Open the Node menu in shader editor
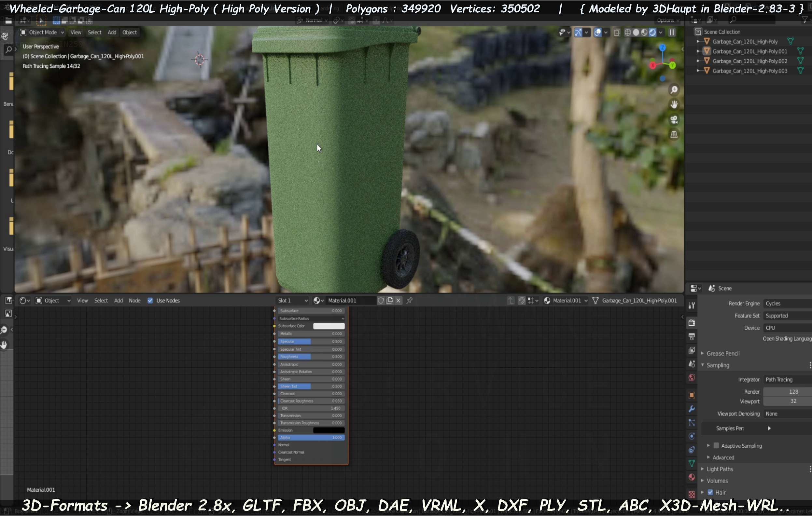Image resolution: width=812 pixels, height=516 pixels. tap(134, 301)
